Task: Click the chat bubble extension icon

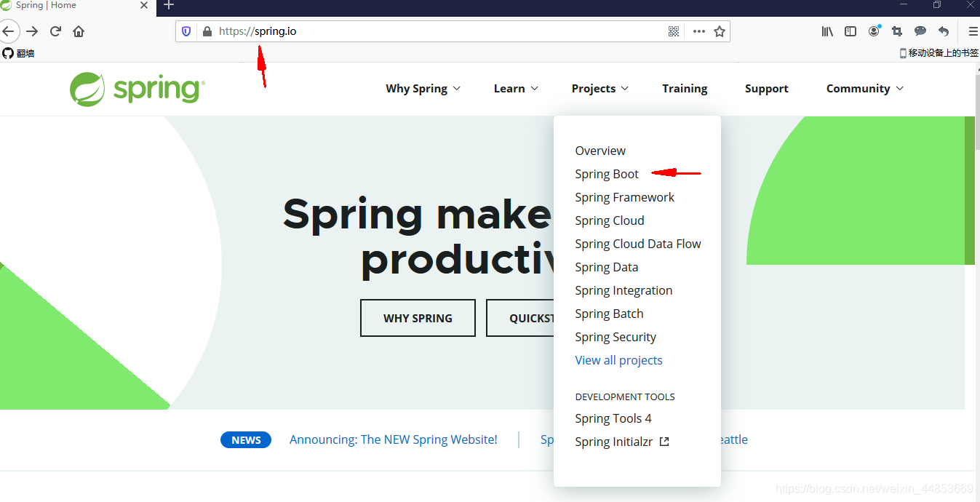Action: [920, 31]
